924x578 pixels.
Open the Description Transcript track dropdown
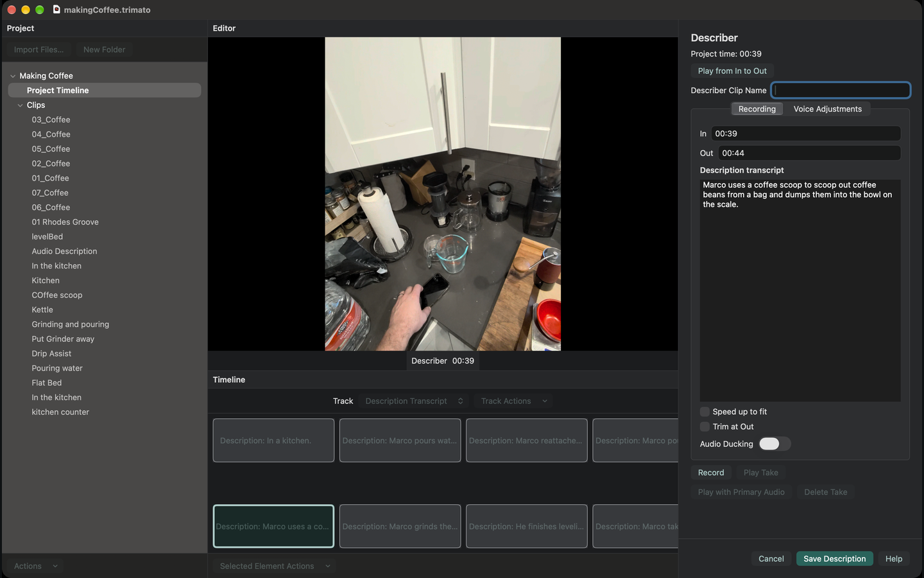pos(414,401)
